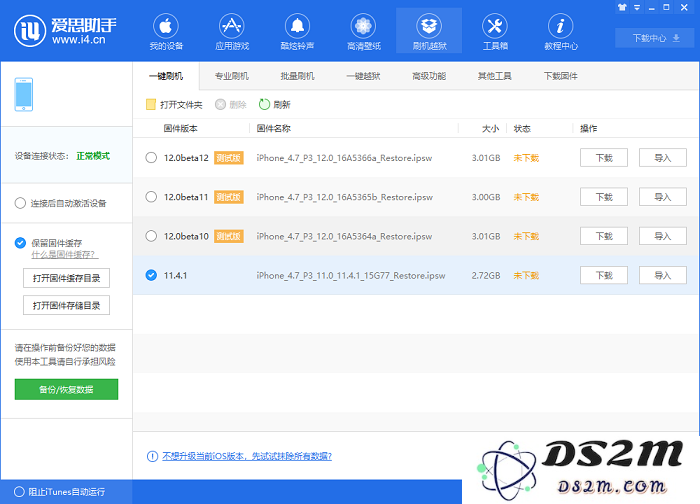Open 工具箱 toolbox section
Screen dimensions: 700x504
[x=495, y=32]
